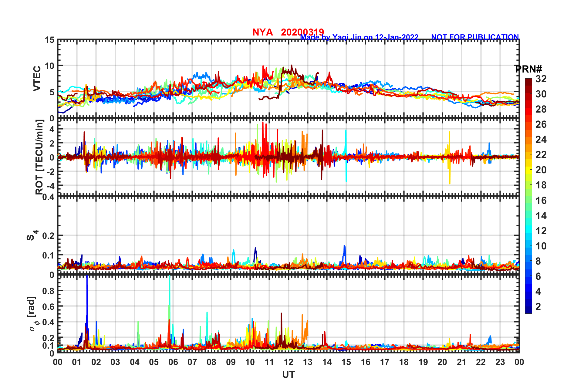Click the "Made by Yaqi Jin on 12-Jan-2022" text
This screenshot has height=392, width=577.
(x=359, y=37)
